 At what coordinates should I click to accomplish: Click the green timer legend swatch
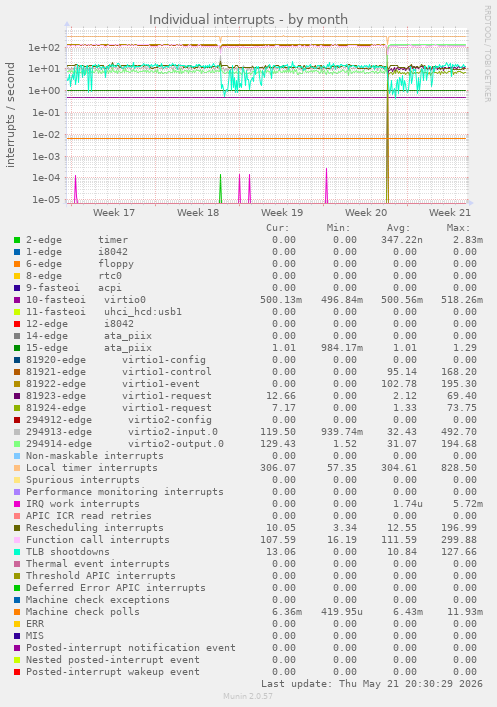pos(17,240)
